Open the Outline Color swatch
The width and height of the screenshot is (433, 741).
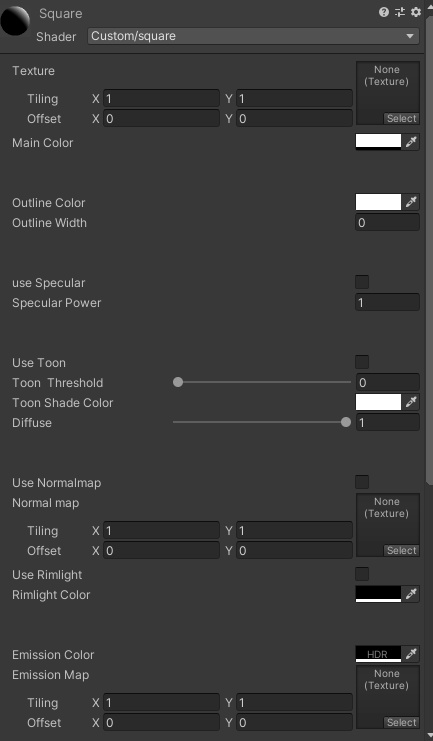click(378, 202)
